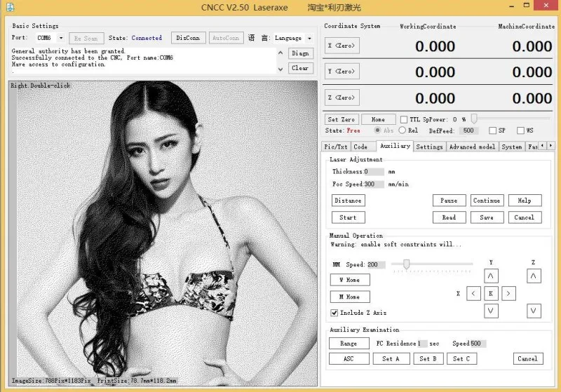Screen dimensions: 561x392
Task: Click the DisConn button
Action: click(188, 38)
